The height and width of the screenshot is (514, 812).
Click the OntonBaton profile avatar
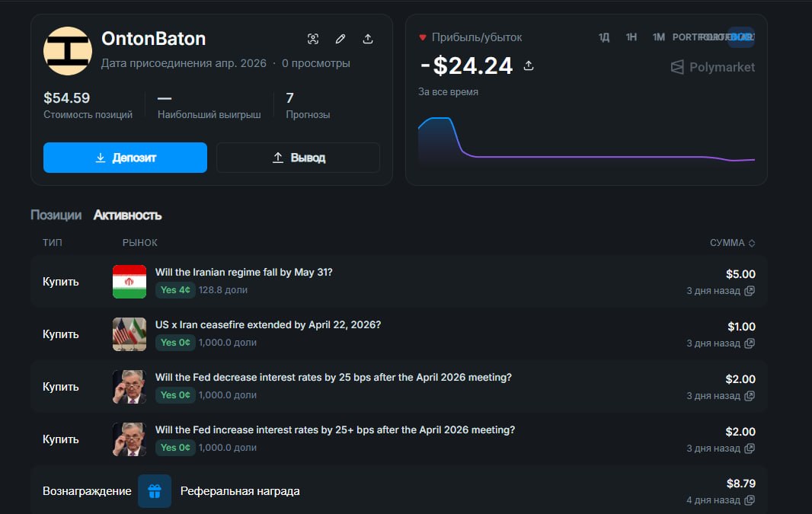pyautogui.click(x=68, y=51)
